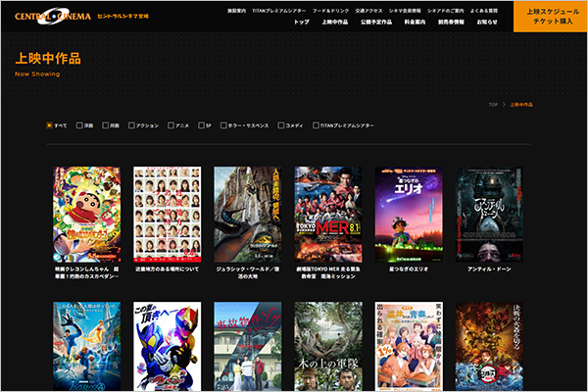Click TOP in the breadcrumb
The width and height of the screenshot is (588, 392).
point(493,105)
